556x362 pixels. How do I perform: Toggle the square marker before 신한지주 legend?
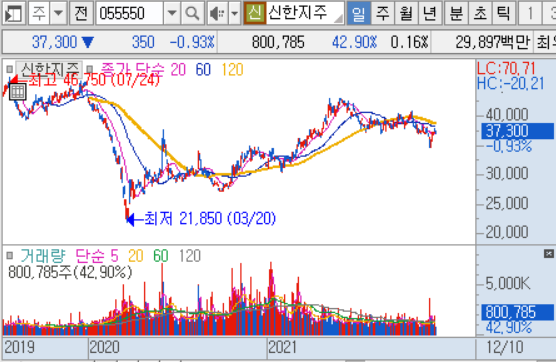point(10,69)
